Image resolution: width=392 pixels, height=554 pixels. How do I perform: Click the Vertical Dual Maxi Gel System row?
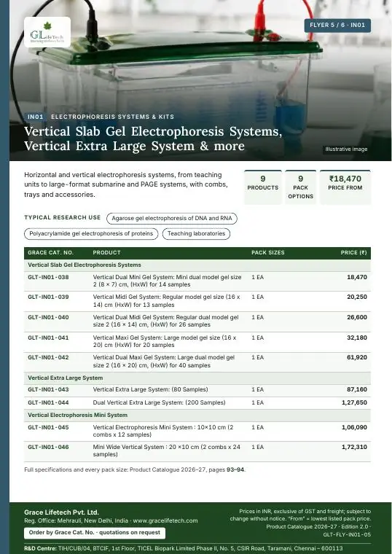point(197,362)
